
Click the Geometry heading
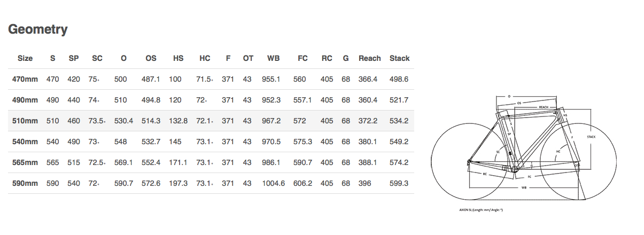pos(37,29)
